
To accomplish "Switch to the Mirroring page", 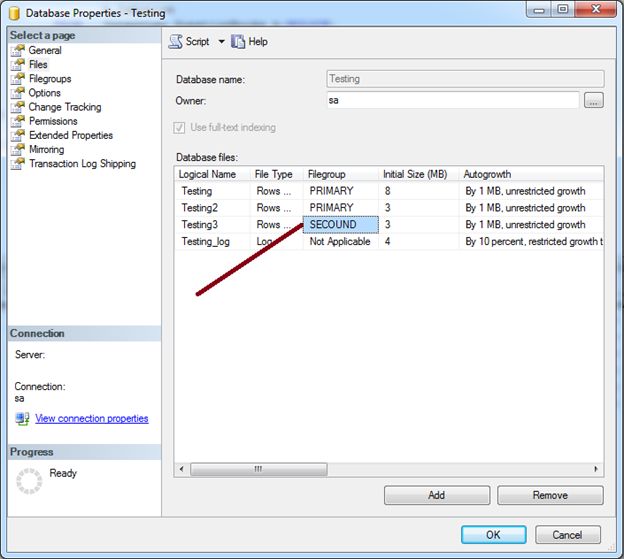I will (47, 150).
